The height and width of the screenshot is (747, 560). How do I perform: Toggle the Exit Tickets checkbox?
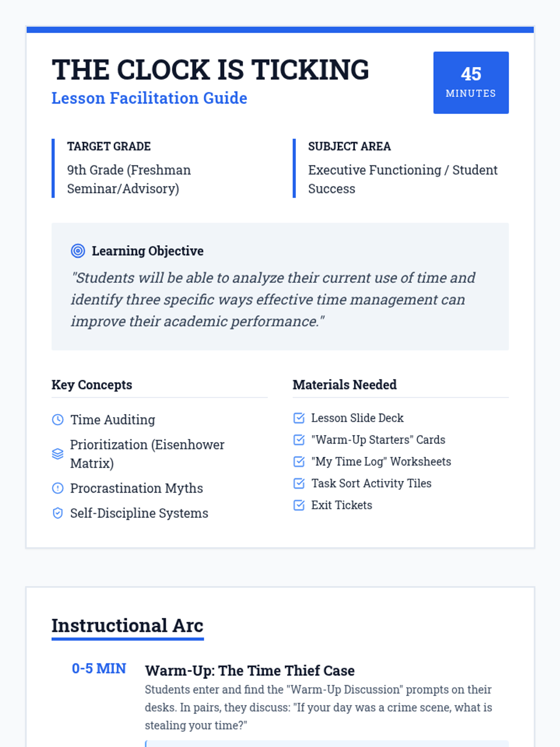tap(299, 505)
